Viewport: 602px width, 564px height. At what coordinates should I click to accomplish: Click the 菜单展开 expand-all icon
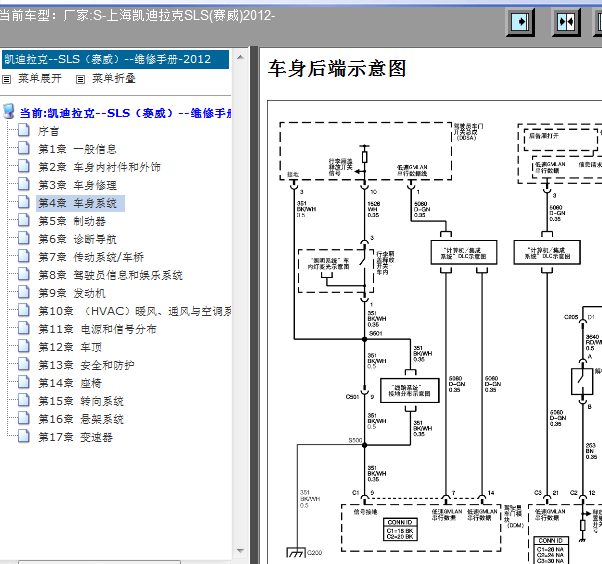7,79
